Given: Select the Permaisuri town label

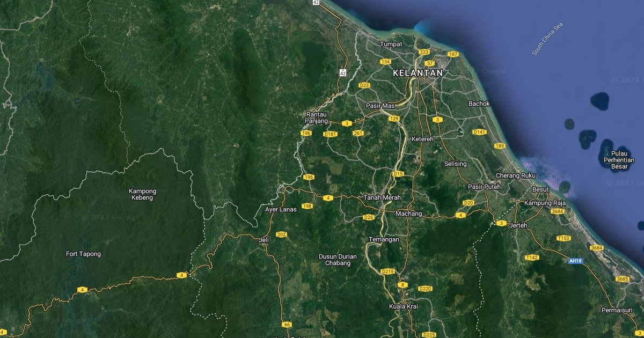Looking at the screenshot, I should click(617, 310).
